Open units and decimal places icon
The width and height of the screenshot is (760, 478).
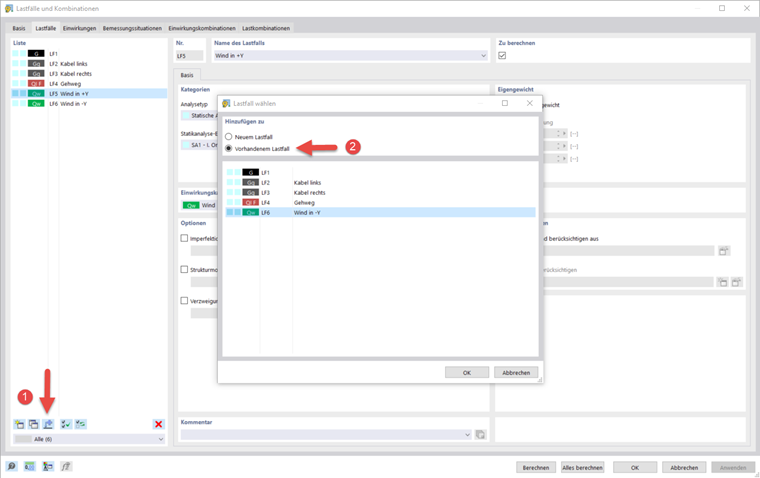[30, 466]
